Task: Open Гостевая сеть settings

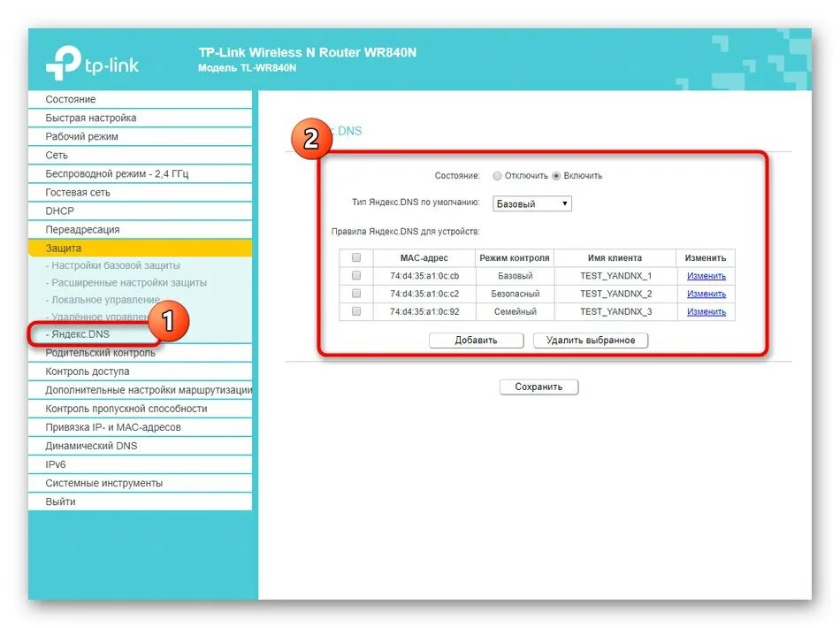Action: point(140,192)
